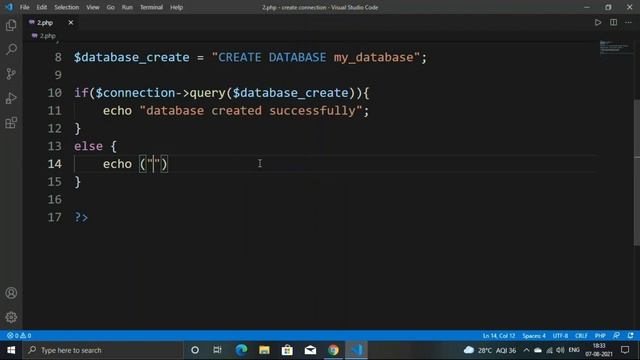640x360 pixels.
Task: Click the else keyword on line 13
Action: pos(88,146)
